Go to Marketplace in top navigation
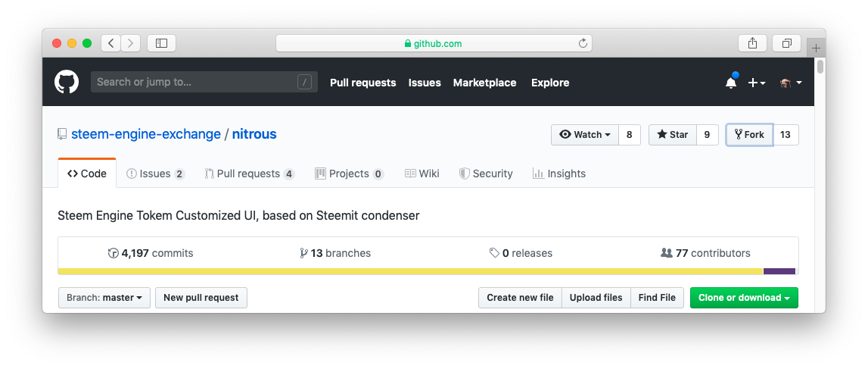Viewport: 868px width, 369px height. [484, 83]
